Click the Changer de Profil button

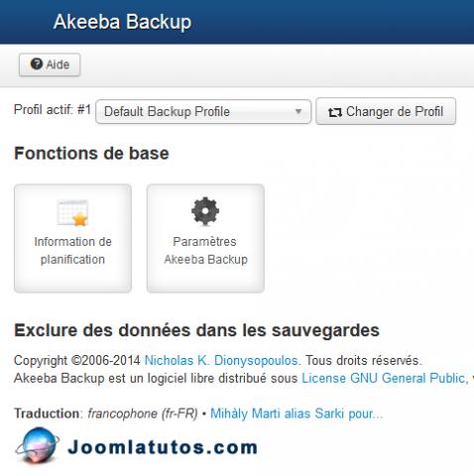point(386,111)
